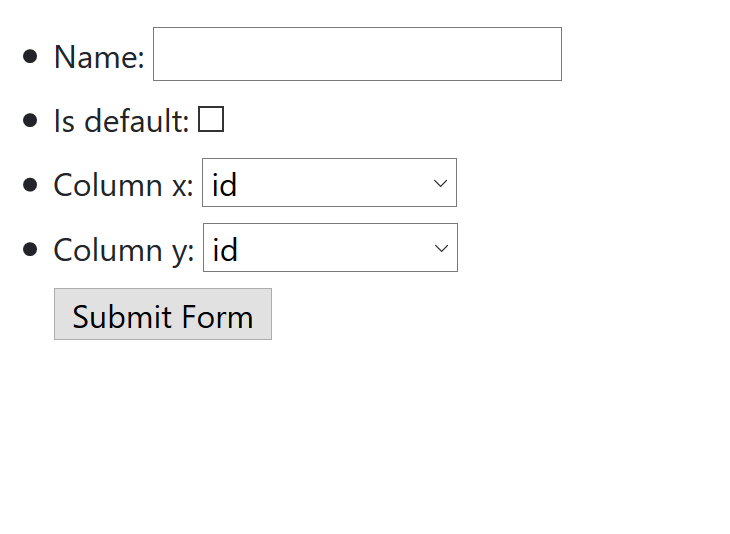Click the "id" value in Column y select

[226, 249]
